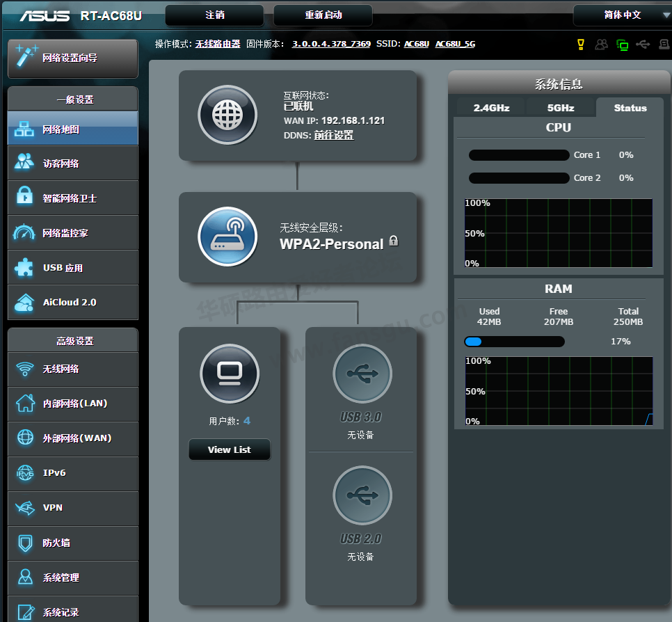Click the 网络监控家 gauge icon
The image size is (672, 622).
(24, 232)
